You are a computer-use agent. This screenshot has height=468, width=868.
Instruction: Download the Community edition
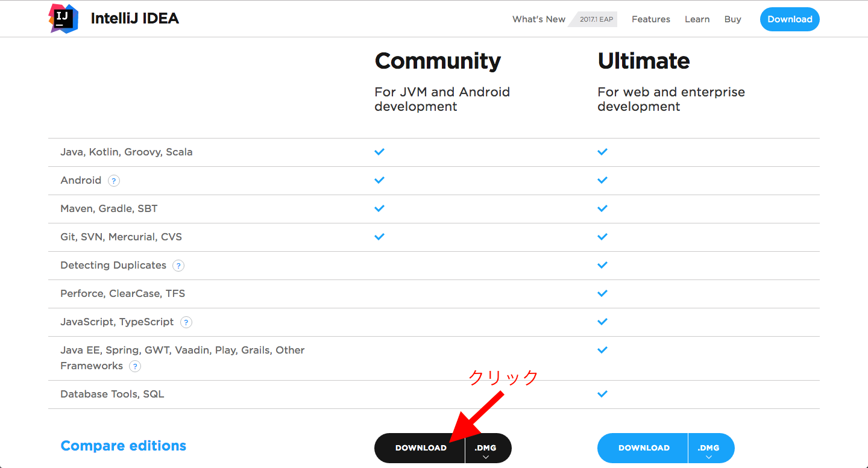[420, 448]
